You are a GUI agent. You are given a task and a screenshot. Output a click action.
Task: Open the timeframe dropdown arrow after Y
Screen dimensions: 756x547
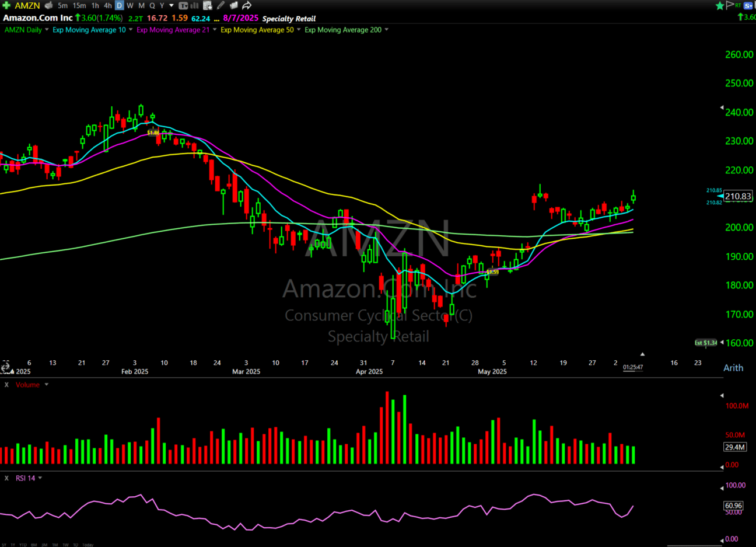click(x=171, y=6)
